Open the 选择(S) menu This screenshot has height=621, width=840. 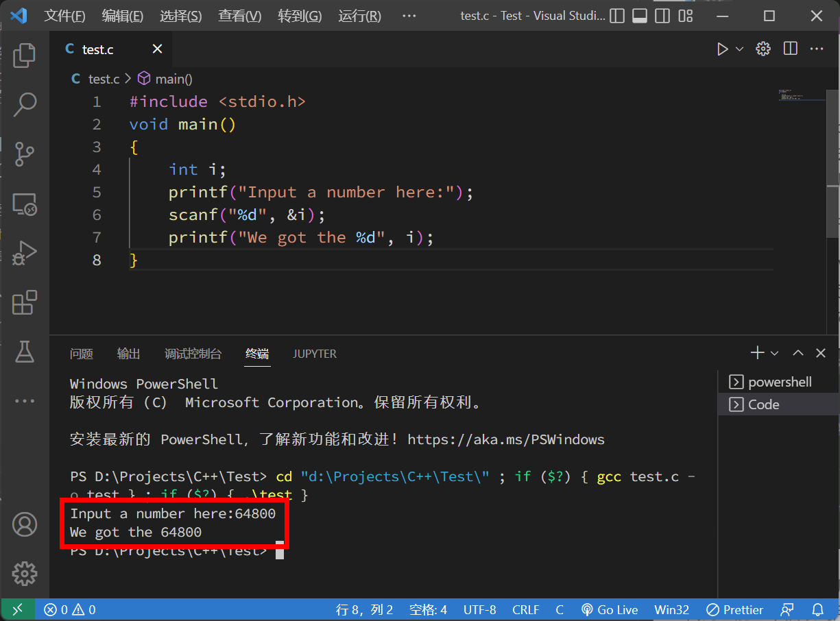pyautogui.click(x=181, y=16)
